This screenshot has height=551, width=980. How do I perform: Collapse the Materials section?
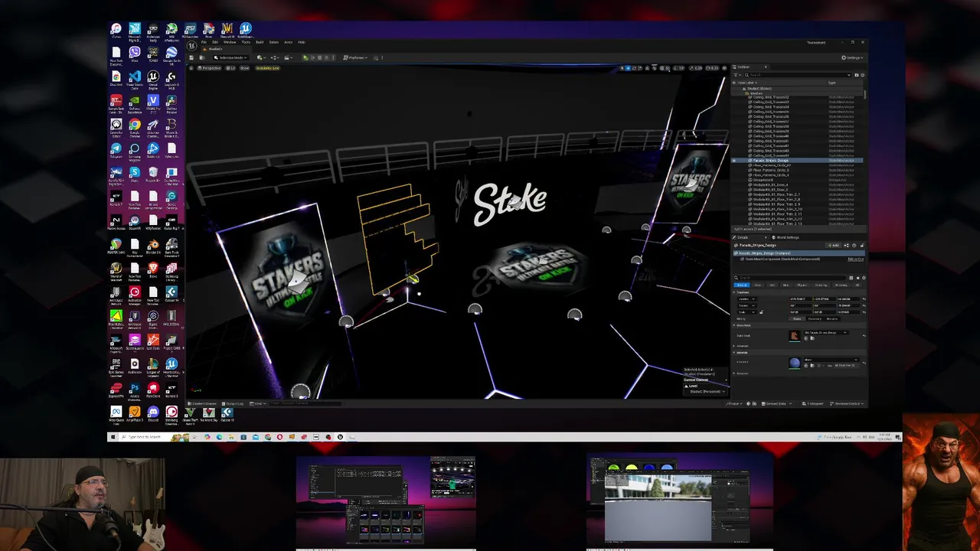734,353
